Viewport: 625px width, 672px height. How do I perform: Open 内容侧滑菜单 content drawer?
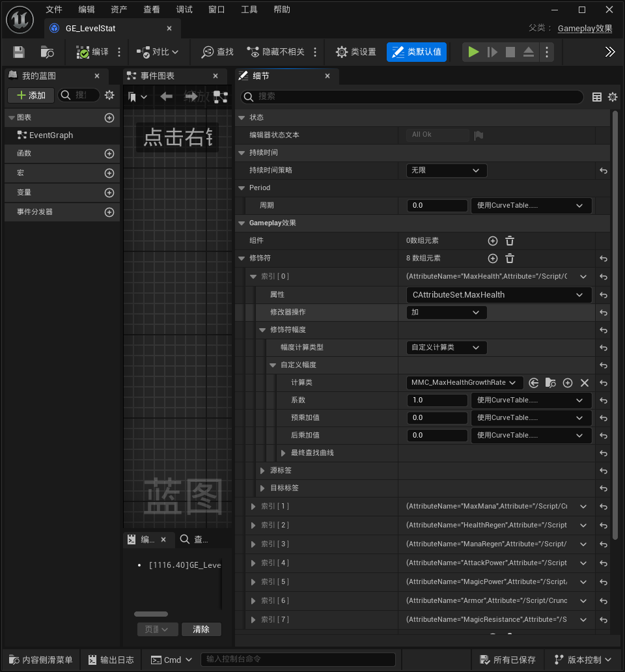pos(41,660)
